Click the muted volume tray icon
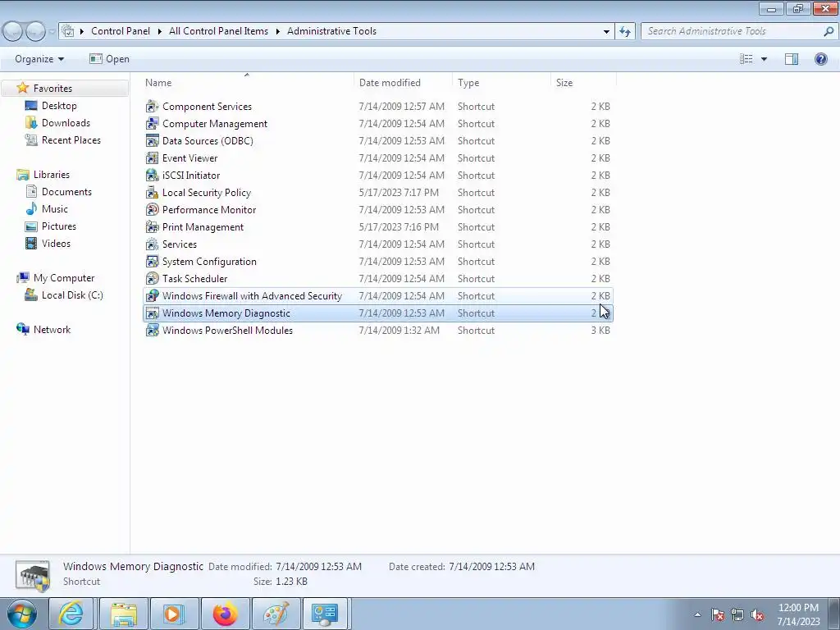The image size is (840, 630). pyautogui.click(x=757, y=615)
